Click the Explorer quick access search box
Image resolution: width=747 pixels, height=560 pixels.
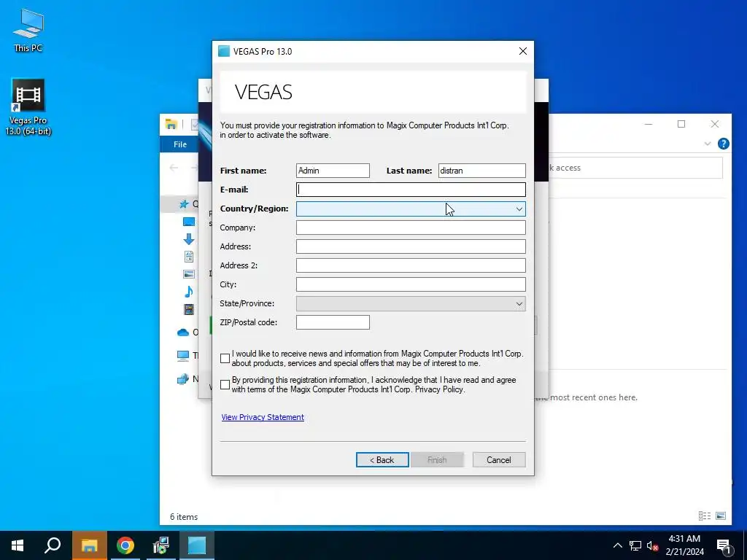(x=635, y=168)
